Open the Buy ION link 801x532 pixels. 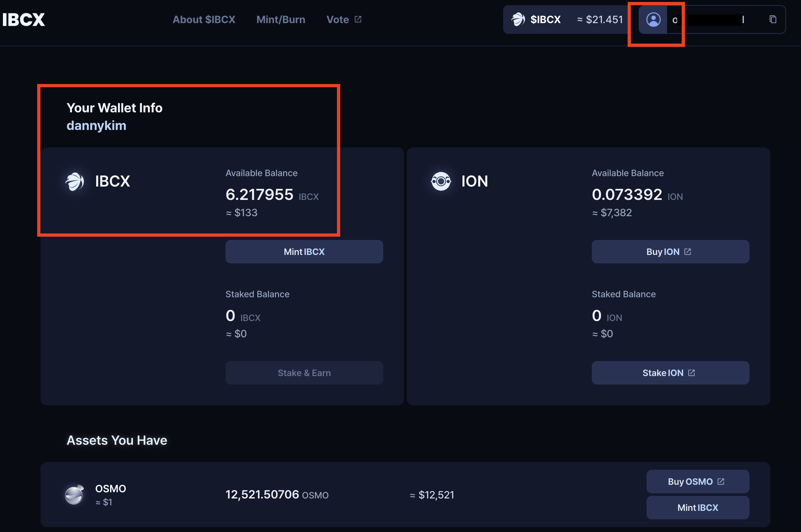(670, 251)
